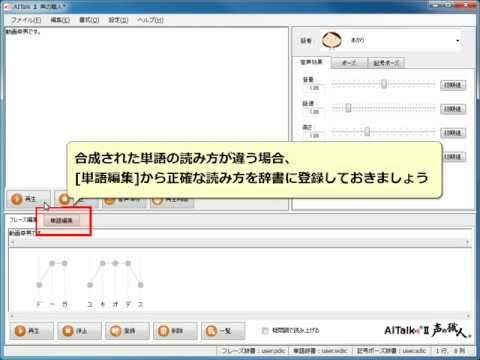Select the accent node above the first ド character
This screenshot has width=480, height=360.
point(39,285)
